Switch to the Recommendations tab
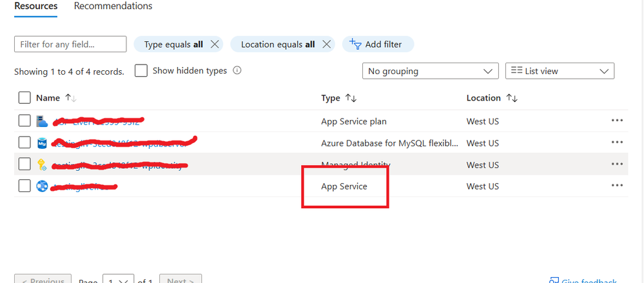The image size is (644, 283). click(113, 6)
